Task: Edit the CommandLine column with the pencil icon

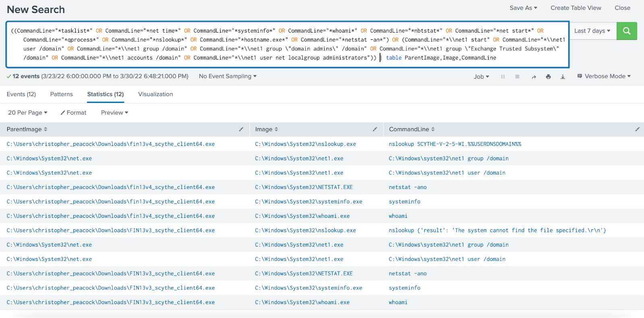Action: point(637,129)
